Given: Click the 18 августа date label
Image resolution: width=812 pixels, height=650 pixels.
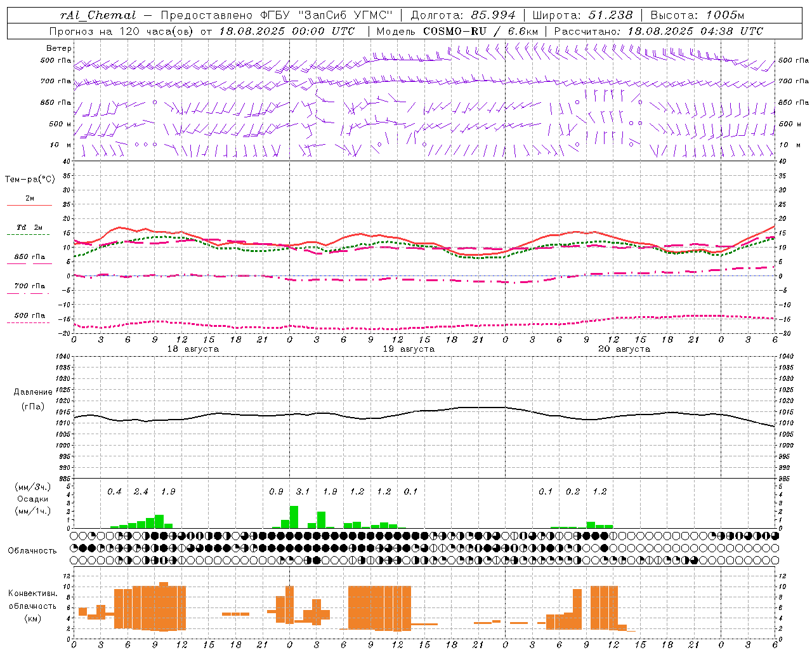Looking at the screenshot, I should [193, 349].
